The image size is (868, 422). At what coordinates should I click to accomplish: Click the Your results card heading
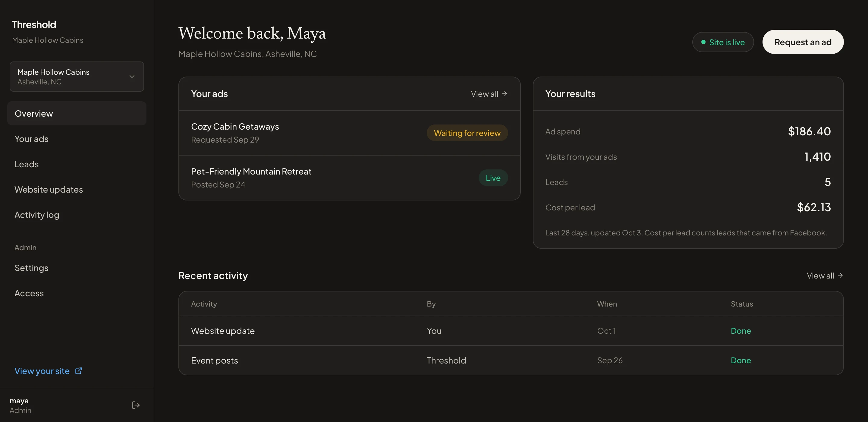pyautogui.click(x=570, y=94)
